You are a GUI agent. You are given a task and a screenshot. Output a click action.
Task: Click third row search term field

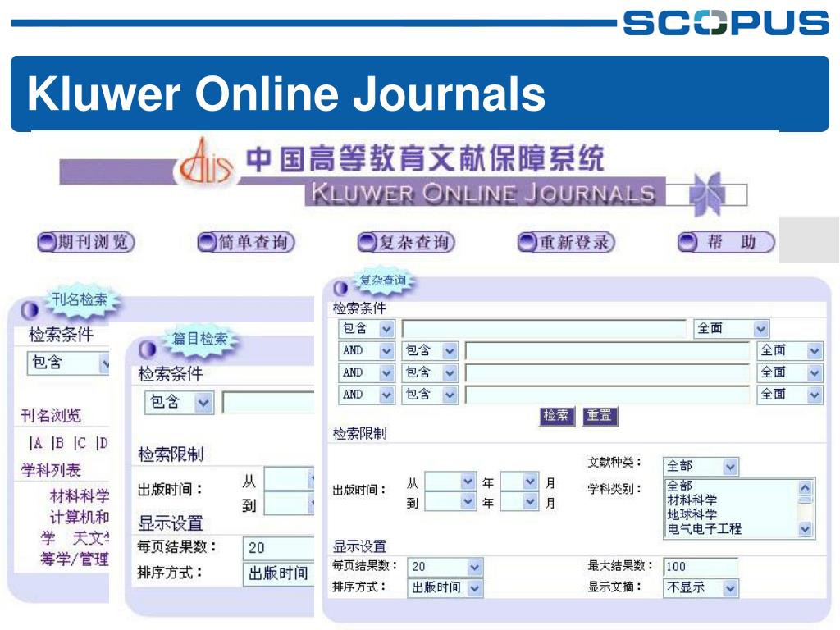tap(607, 373)
